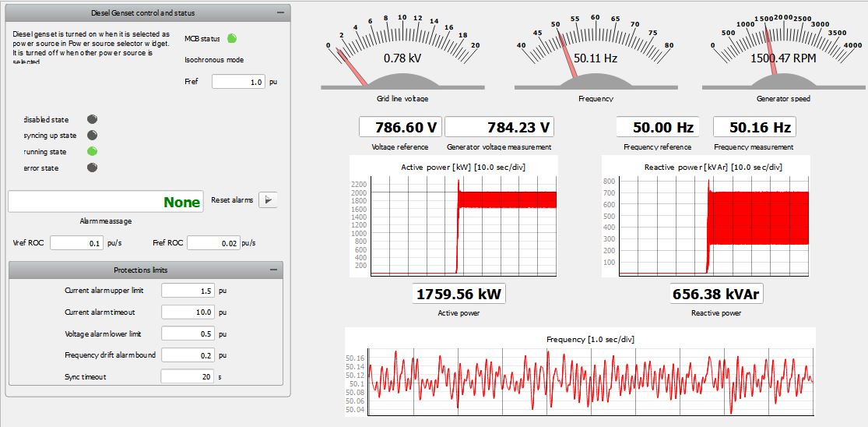Click the disabled state LED indicator
The width and height of the screenshot is (868, 427).
92,119
